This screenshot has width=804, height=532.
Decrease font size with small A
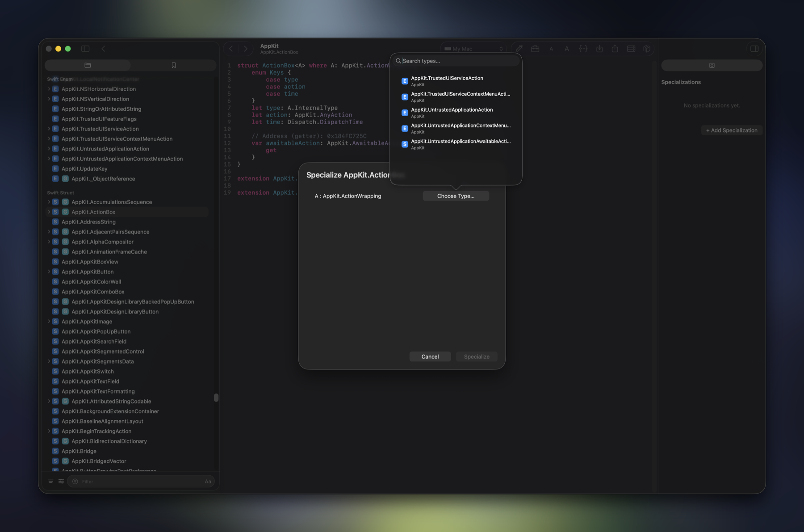[x=551, y=49]
